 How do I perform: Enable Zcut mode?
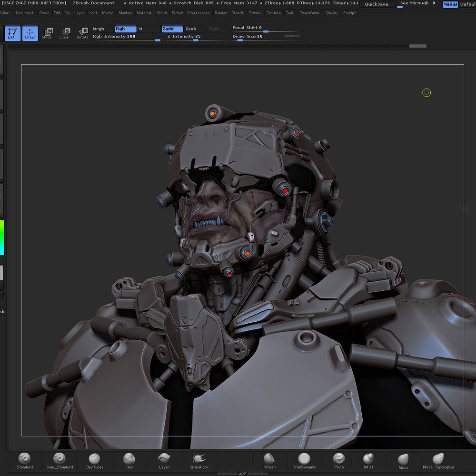(214, 29)
